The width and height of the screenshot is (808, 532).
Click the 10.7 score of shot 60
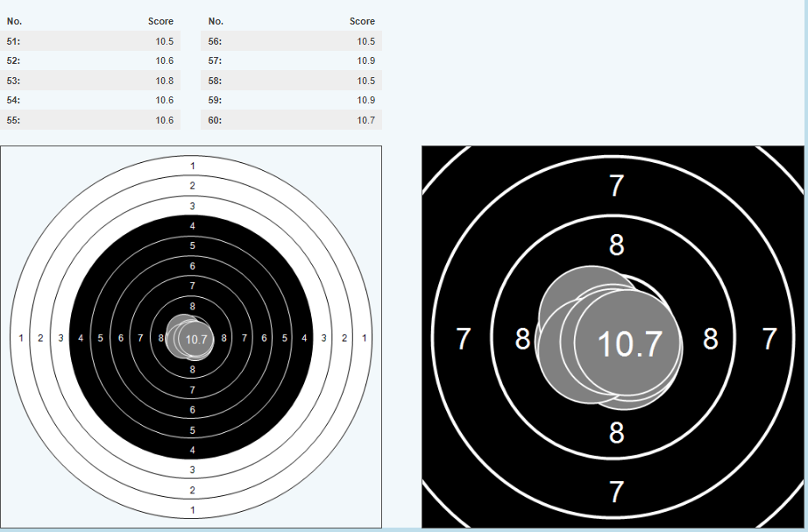click(365, 120)
